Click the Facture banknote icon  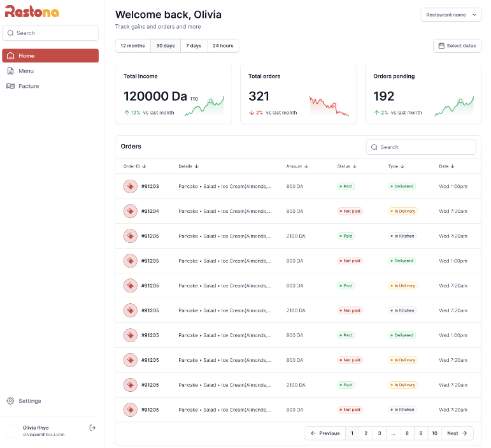(x=11, y=86)
